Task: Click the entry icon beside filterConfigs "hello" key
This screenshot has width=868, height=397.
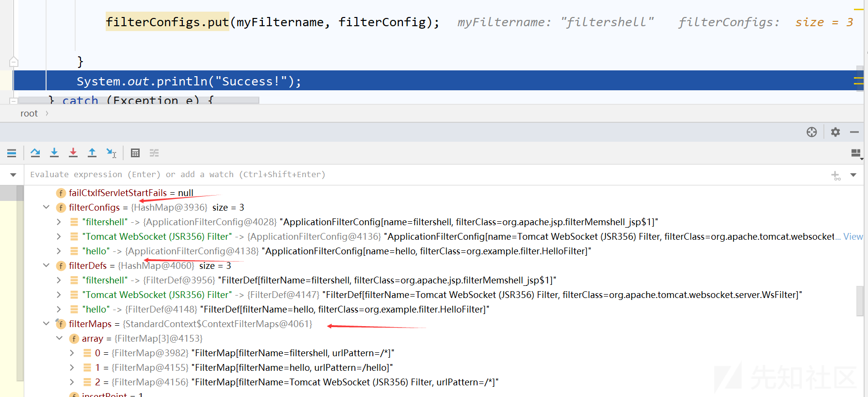Action: coord(74,251)
